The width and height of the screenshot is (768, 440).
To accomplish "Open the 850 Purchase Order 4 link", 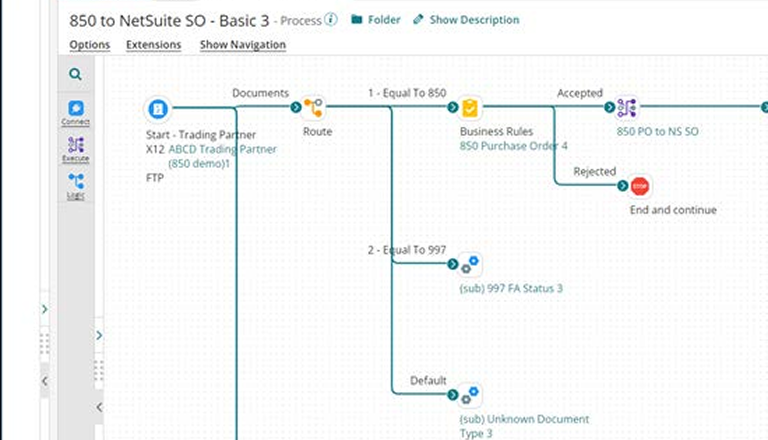I will point(513,146).
